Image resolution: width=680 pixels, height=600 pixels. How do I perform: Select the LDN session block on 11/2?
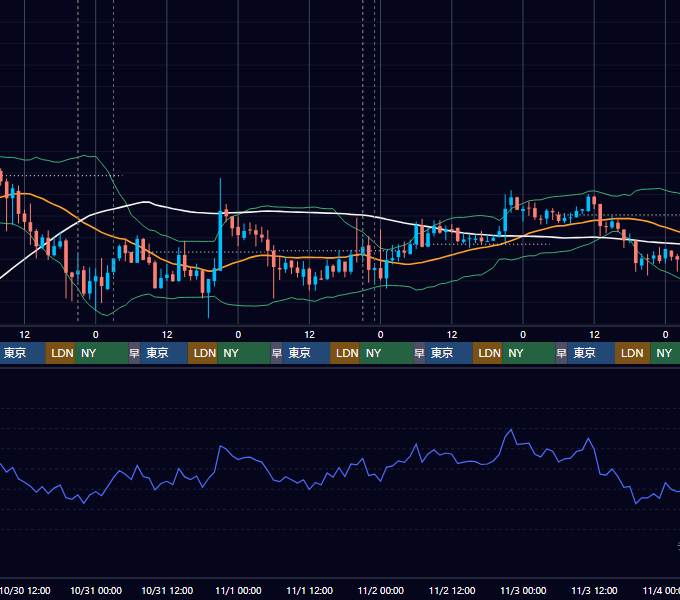point(487,353)
